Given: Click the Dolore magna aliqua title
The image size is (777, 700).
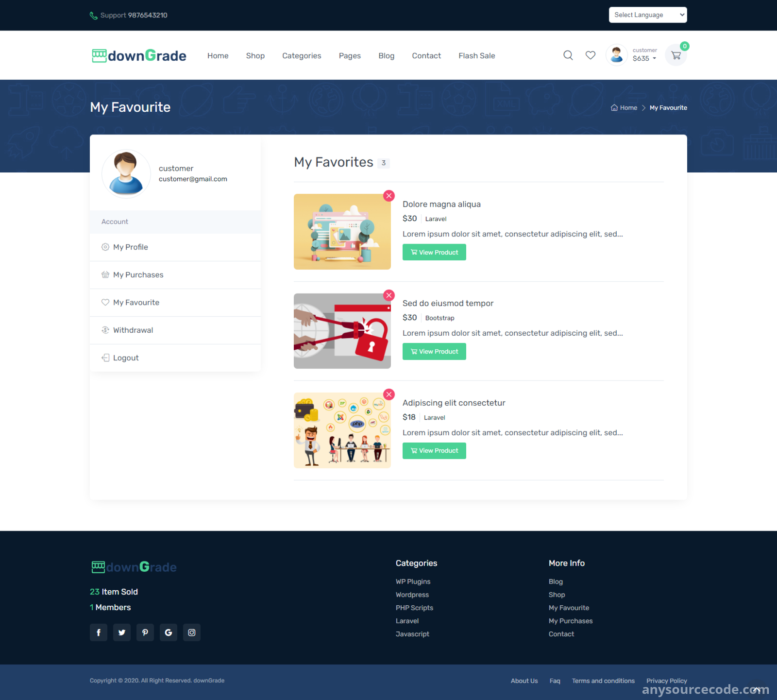Looking at the screenshot, I should (441, 204).
